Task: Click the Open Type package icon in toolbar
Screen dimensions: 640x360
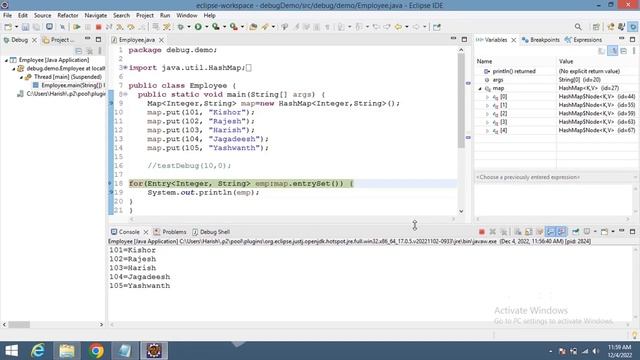Action: (253, 27)
